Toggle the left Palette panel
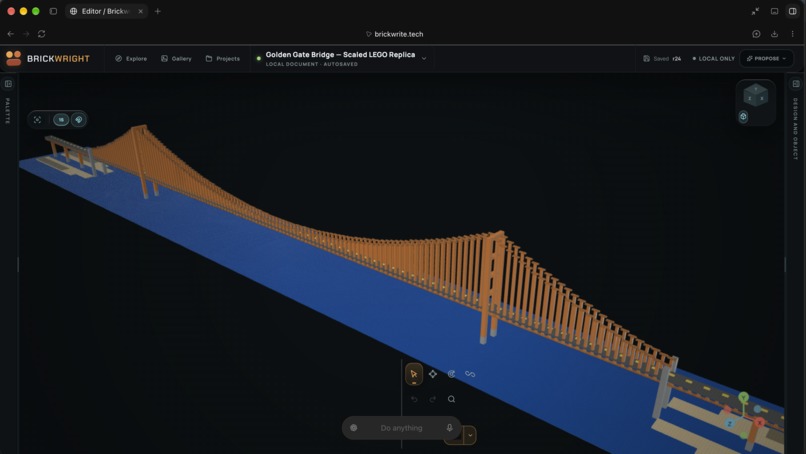 point(8,84)
